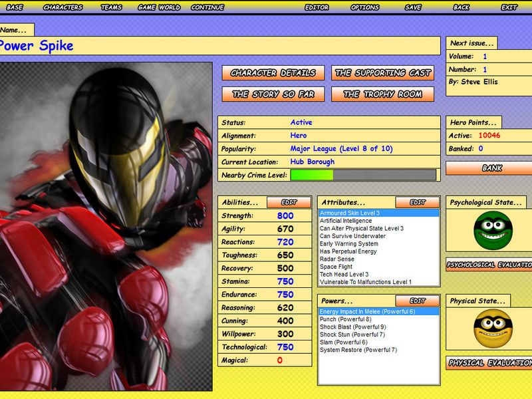
Task: Click the Power Spike name field
Action: [x=220, y=46]
